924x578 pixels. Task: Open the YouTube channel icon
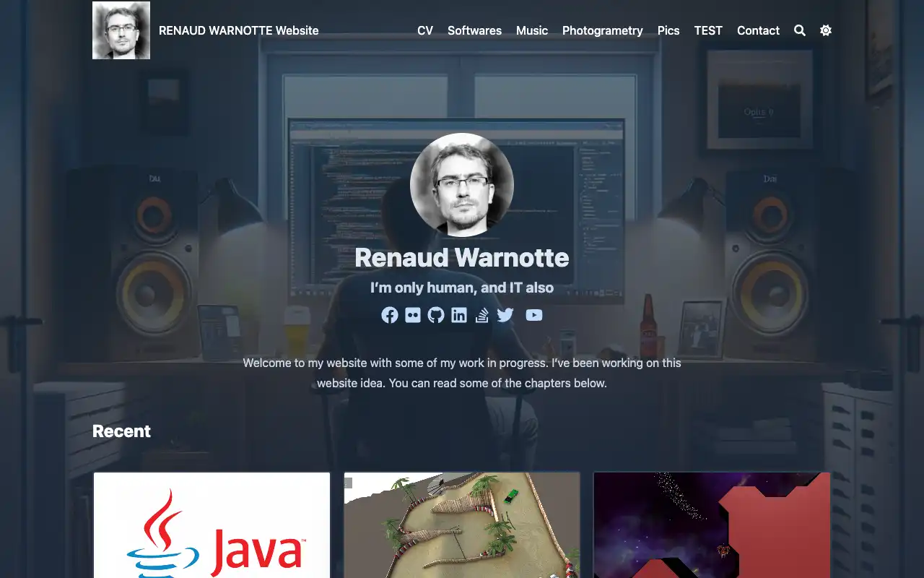pos(534,315)
